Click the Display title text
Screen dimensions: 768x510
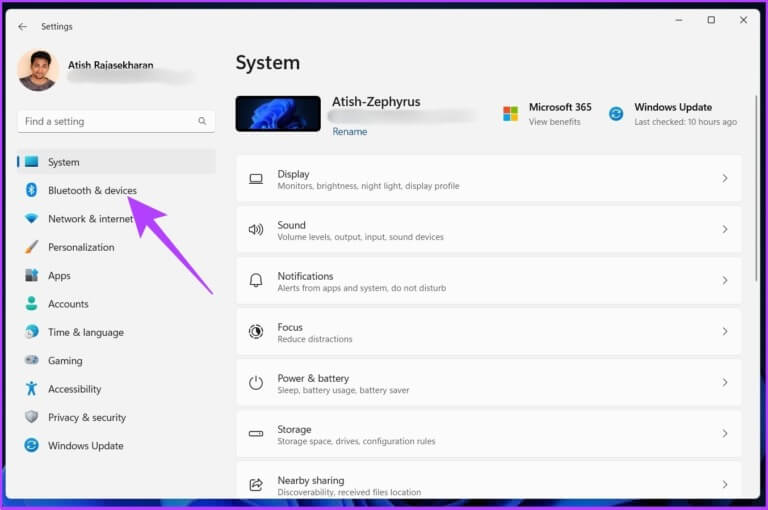tap(293, 174)
